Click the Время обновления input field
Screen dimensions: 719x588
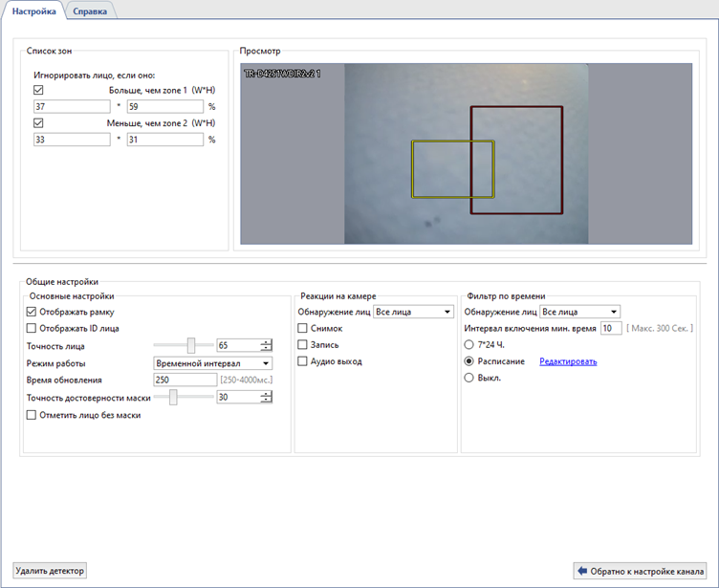coord(185,381)
